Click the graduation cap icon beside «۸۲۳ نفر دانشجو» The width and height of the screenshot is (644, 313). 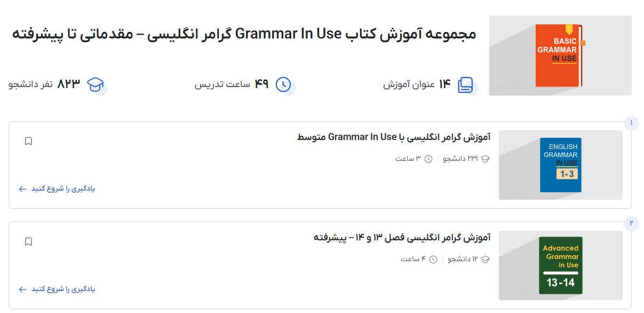tap(96, 84)
